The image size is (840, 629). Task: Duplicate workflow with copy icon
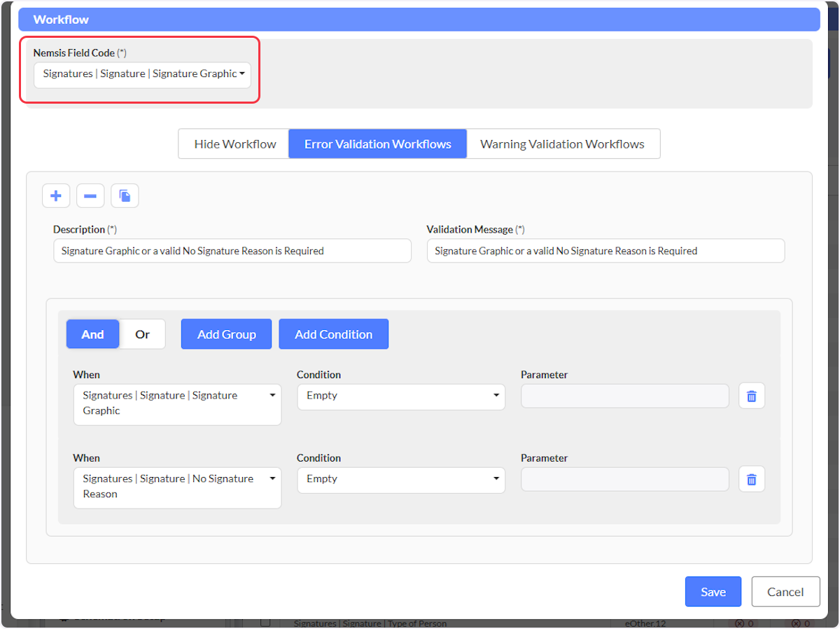pyautogui.click(x=125, y=196)
